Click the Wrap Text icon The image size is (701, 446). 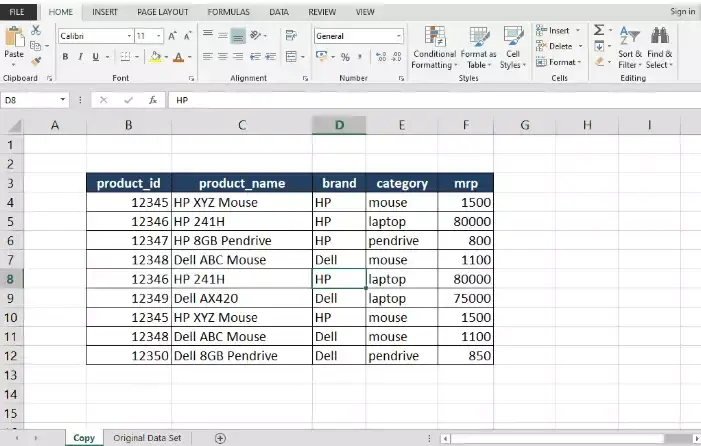(x=291, y=35)
